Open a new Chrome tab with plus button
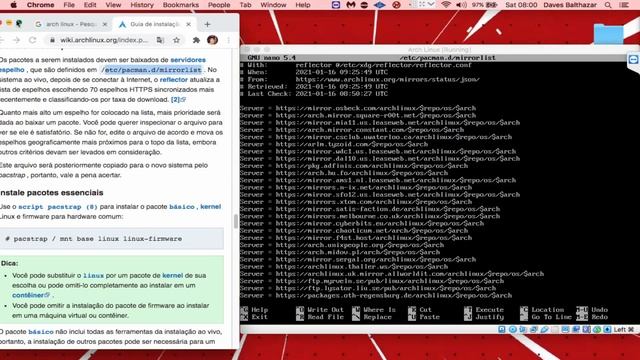This screenshot has width=640, height=360. coord(207,24)
